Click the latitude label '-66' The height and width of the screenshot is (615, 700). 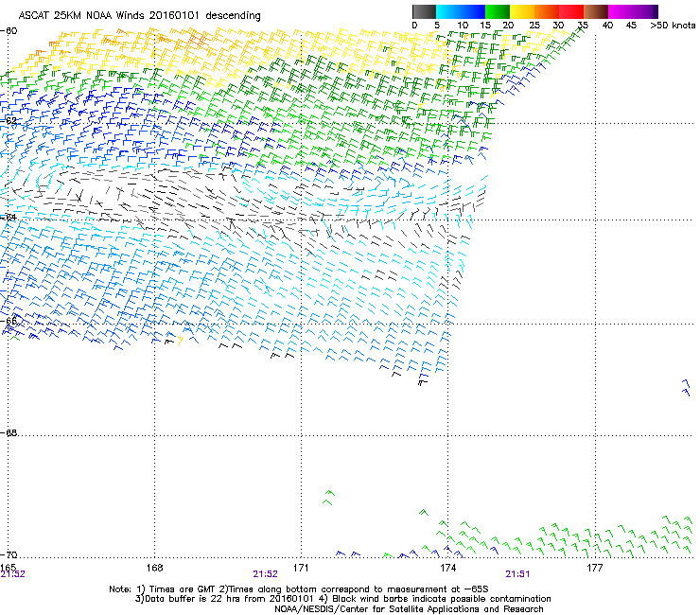click(9, 321)
